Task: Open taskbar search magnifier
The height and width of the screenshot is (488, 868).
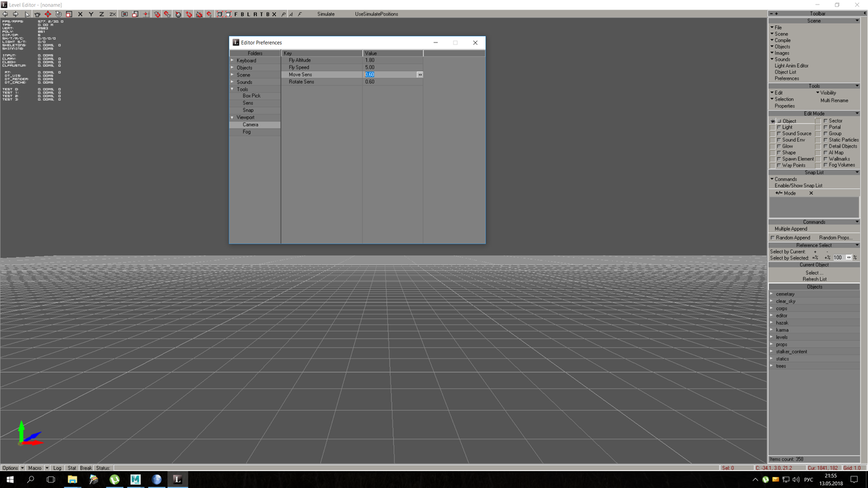Action: (x=31, y=479)
